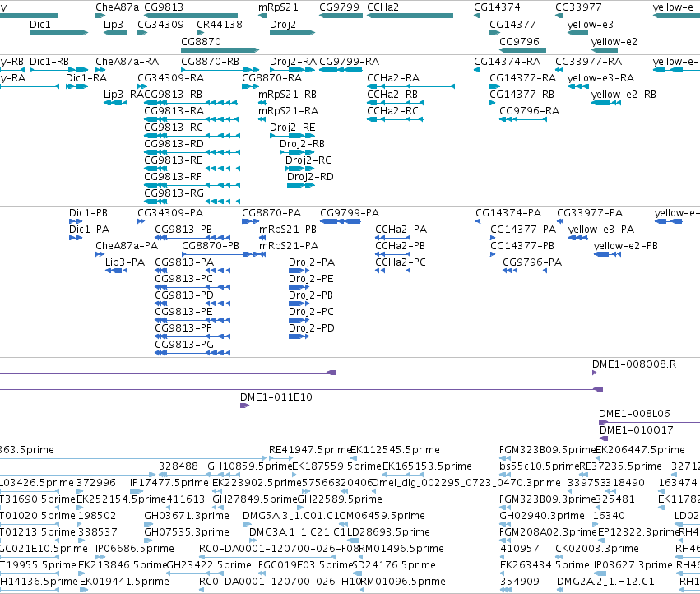Pick the CR44138 gene label
Image resolution: width=700 pixels, height=594 pixels.
pos(219,25)
